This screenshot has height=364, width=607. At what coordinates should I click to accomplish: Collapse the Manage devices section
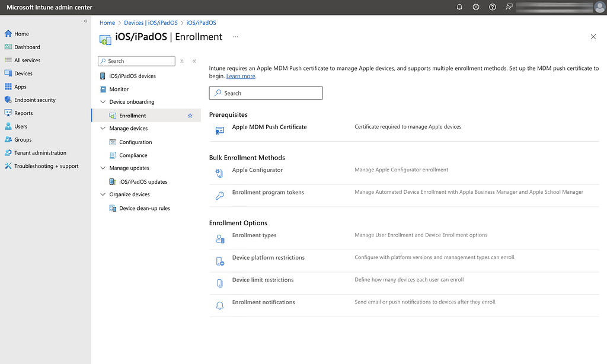pos(103,128)
